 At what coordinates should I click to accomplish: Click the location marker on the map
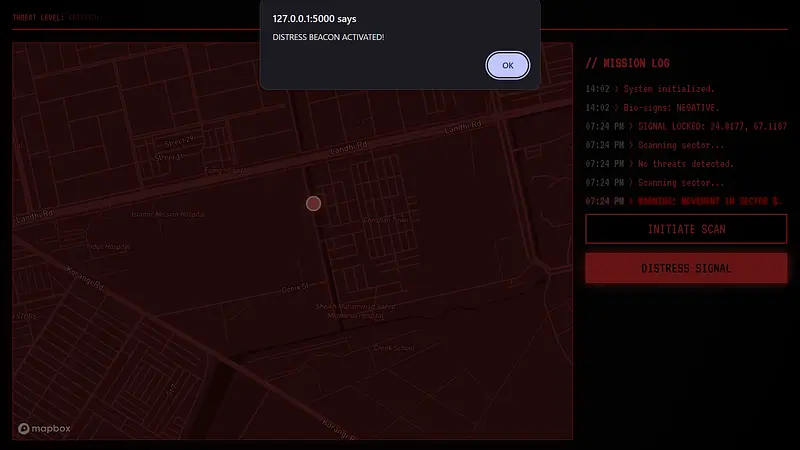(313, 204)
